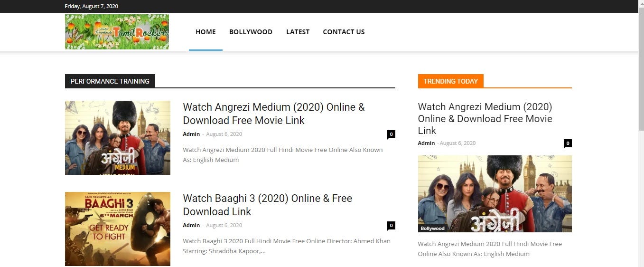Click Admin author under main Angrezi Medium post
Image resolution: width=644 pixels, height=267 pixels.
click(x=191, y=134)
